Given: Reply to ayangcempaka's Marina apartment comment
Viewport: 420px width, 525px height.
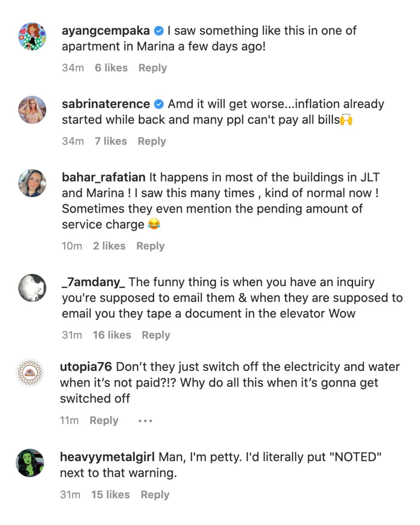Looking at the screenshot, I should (x=153, y=68).
